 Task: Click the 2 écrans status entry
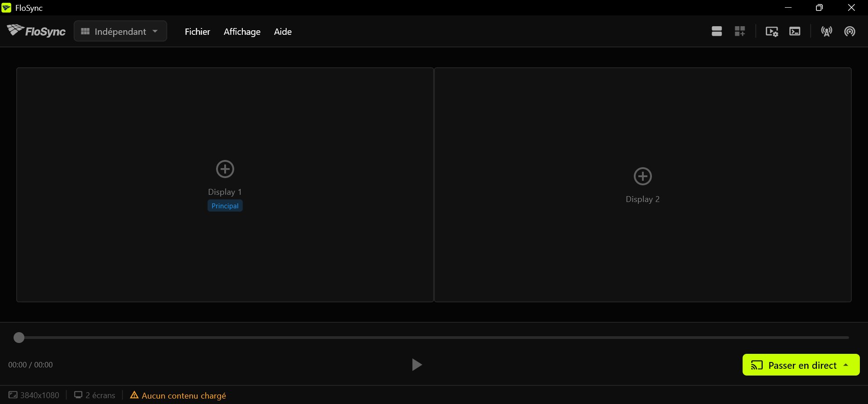(95, 395)
